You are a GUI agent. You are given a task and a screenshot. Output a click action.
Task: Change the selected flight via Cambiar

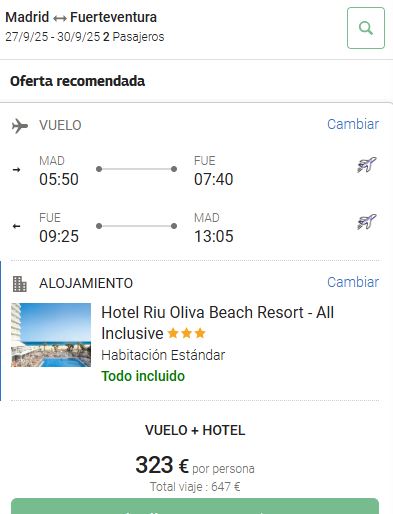click(x=353, y=124)
